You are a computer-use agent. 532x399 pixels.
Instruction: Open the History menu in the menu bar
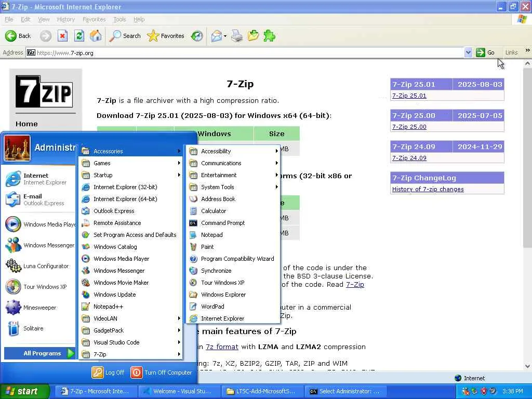[x=66, y=19]
